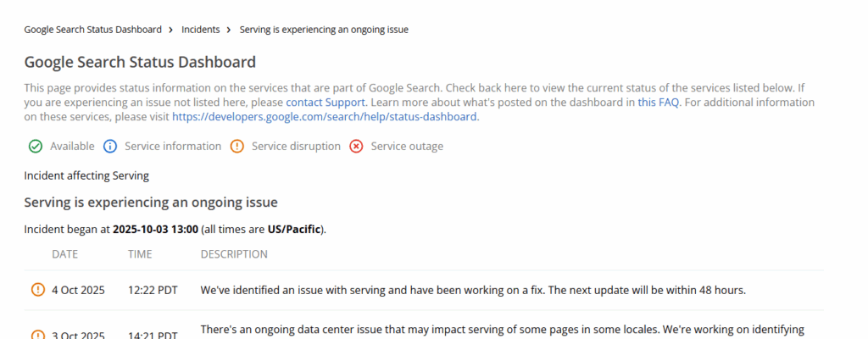The height and width of the screenshot is (339, 868).
Task: Click the current breadcrumb 'Serving is experiencing an ongoing issue'
Action: pyautogui.click(x=325, y=30)
